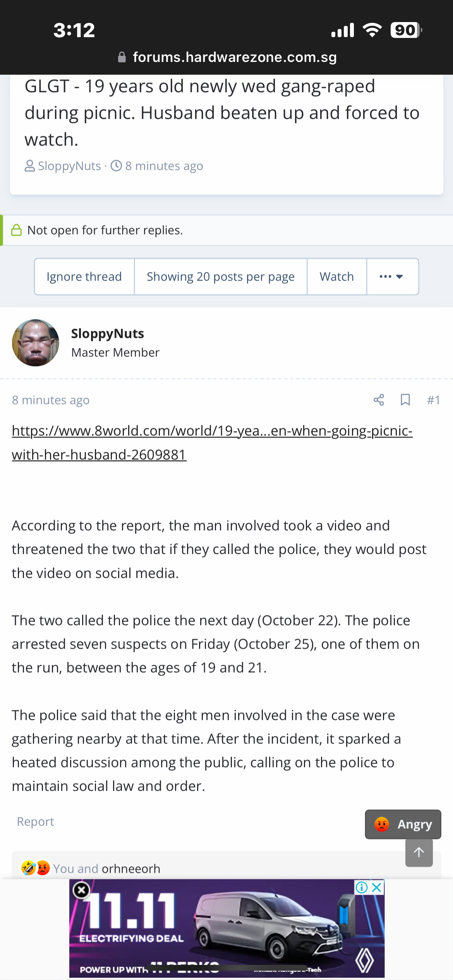Bookmark post #1 with bookmark icon
The height and width of the screenshot is (980, 453).
[405, 400]
